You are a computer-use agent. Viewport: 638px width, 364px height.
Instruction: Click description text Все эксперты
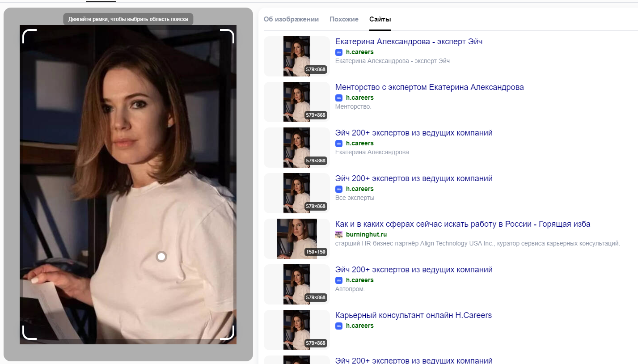[x=355, y=198]
